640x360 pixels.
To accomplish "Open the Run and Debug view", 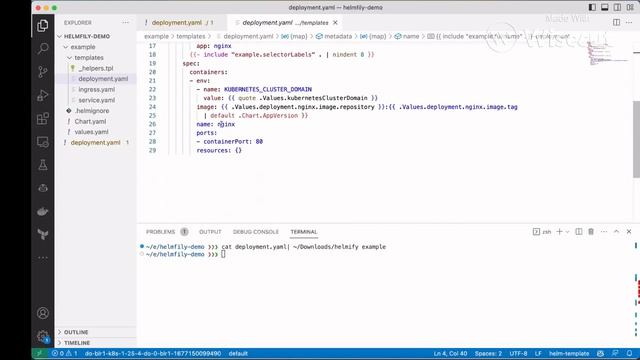I will [x=42, y=96].
